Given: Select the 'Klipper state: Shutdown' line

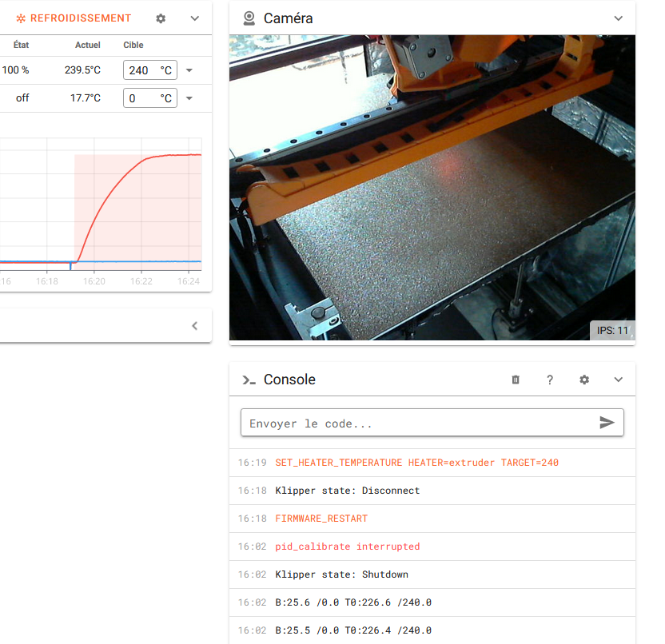Looking at the screenshot, I should click(342, 574).
